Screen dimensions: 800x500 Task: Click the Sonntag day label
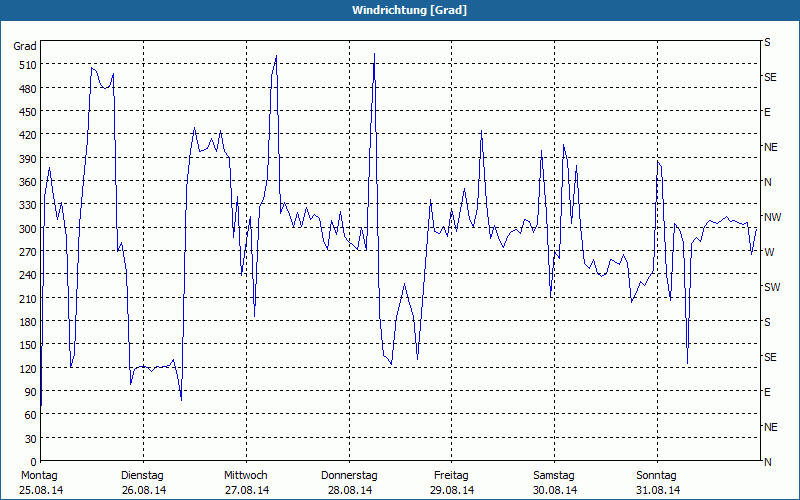click(x=657, y=476)
